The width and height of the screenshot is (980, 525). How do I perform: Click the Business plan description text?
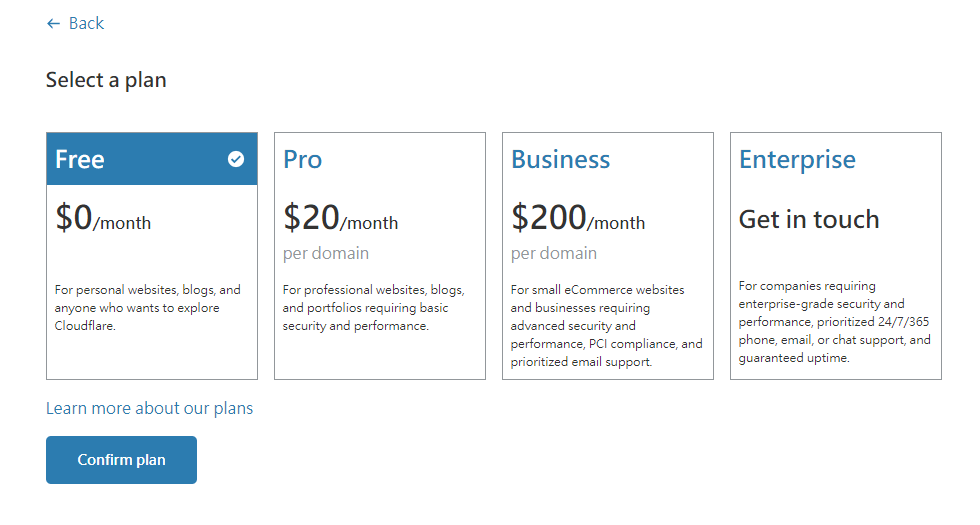pyautogui.click(x=606, y=326)
